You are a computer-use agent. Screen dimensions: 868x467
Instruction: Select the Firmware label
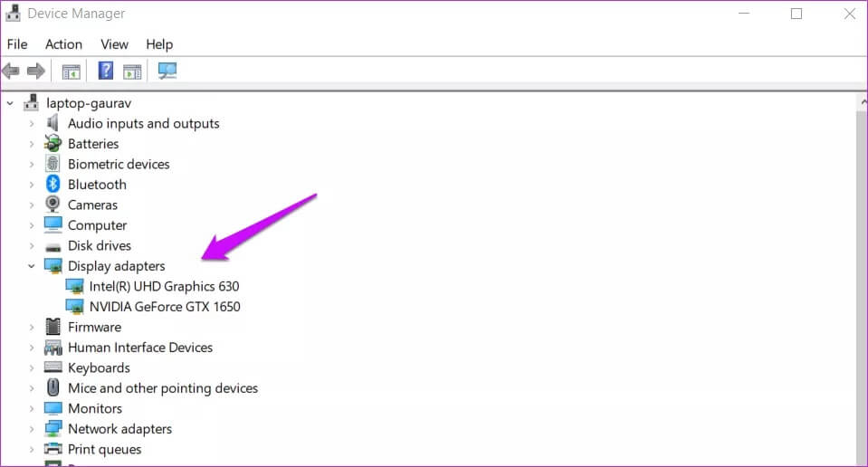point(94,327)
